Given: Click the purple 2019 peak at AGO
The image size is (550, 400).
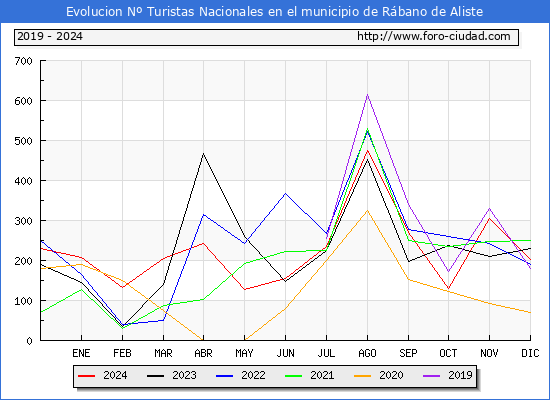Looking at the screenshot, I should click(367, 95).
